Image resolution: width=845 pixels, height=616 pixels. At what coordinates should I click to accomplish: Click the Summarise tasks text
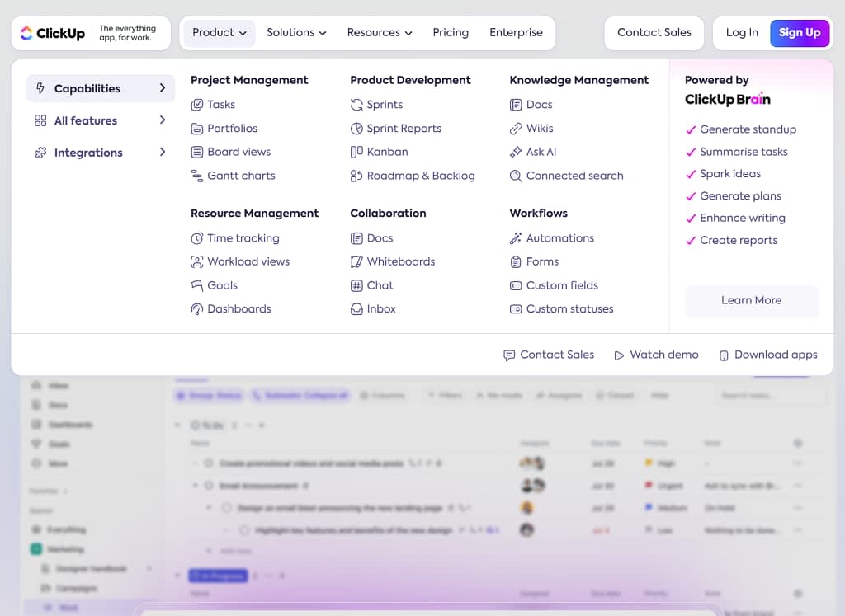(744, 152)
